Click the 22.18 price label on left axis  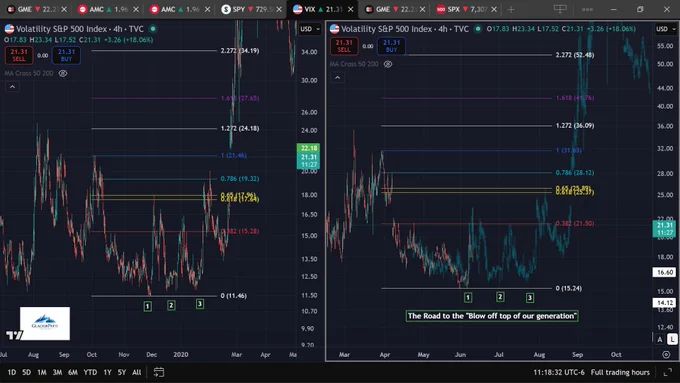click(309, 148)
